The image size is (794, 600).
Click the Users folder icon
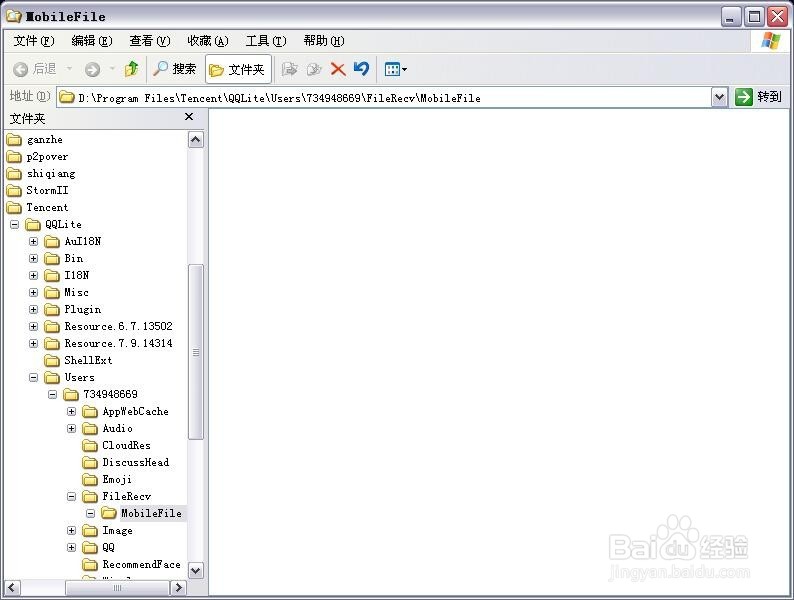(52, 377)
